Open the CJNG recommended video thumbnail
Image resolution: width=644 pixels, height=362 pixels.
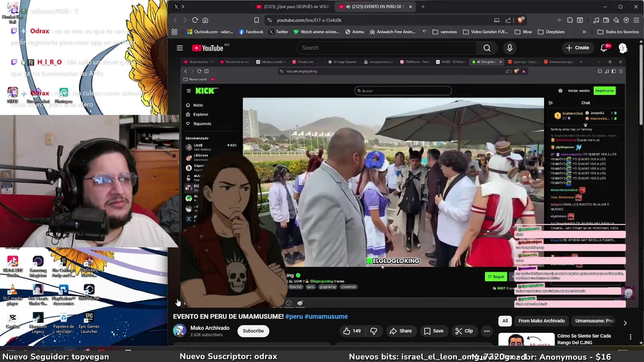[x=526, y=339]
